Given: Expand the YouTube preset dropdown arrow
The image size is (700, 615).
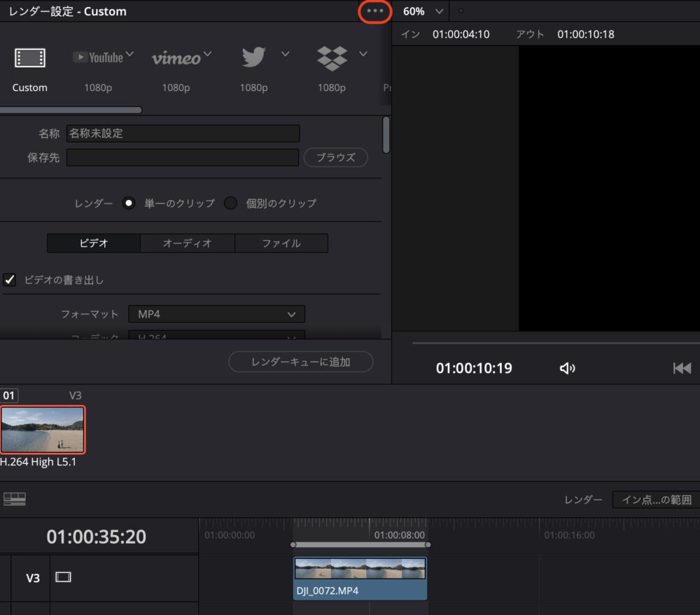Looking at the screenshot, I should [x=129, y=54].
